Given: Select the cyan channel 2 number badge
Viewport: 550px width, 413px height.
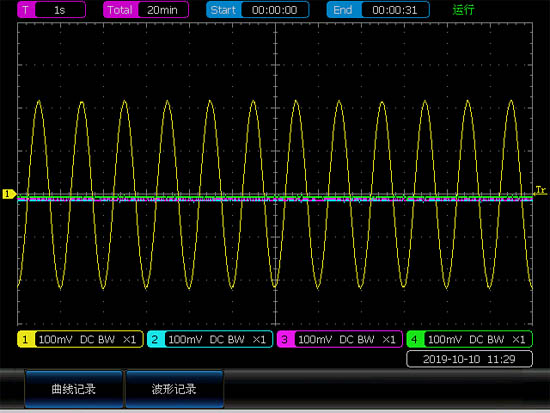Looking at the screenshot, I should (155, 339).
